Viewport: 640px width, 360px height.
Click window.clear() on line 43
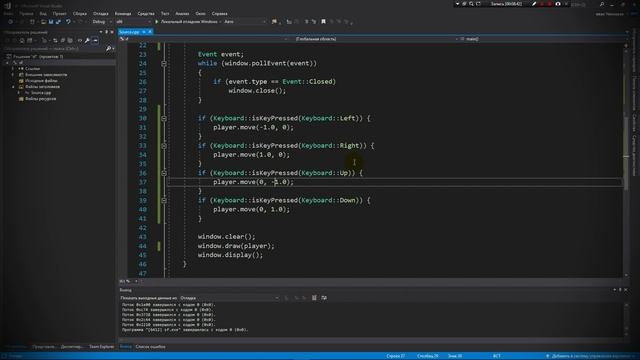pyautogui.click(x=227, y=237)
